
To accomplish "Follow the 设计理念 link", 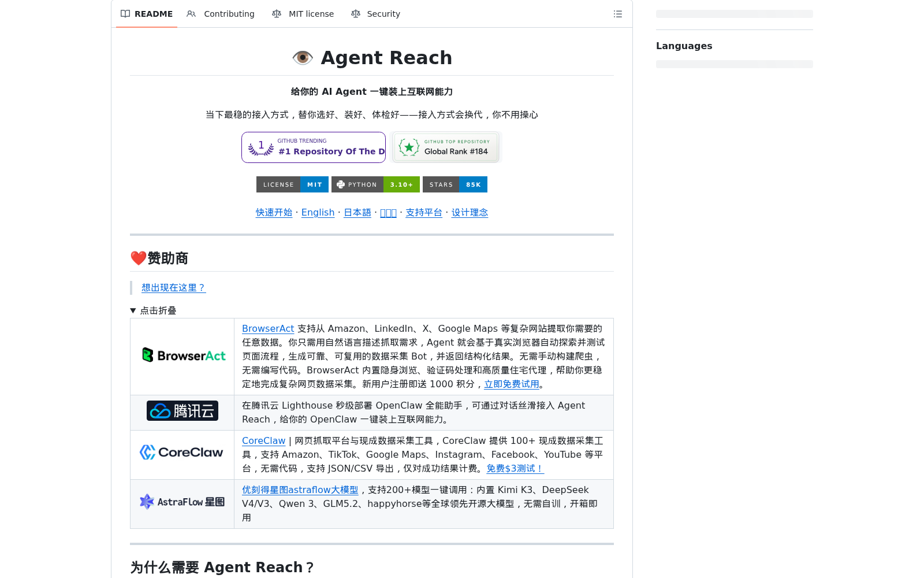I will click(470, 213).
